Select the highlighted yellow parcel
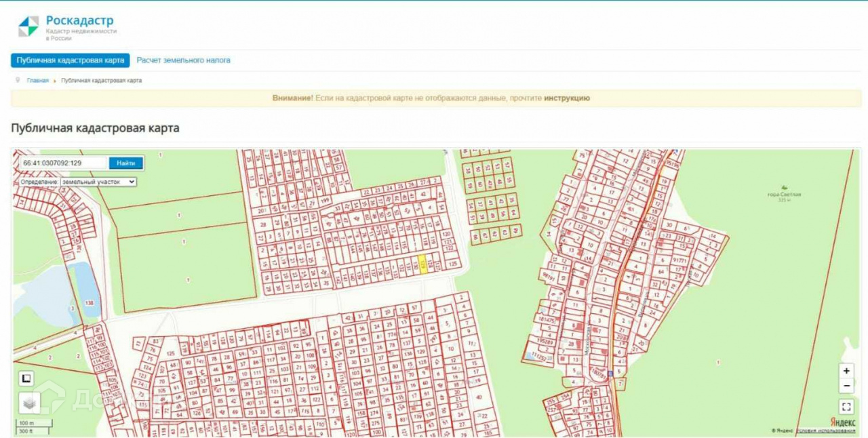 [423, 264]
